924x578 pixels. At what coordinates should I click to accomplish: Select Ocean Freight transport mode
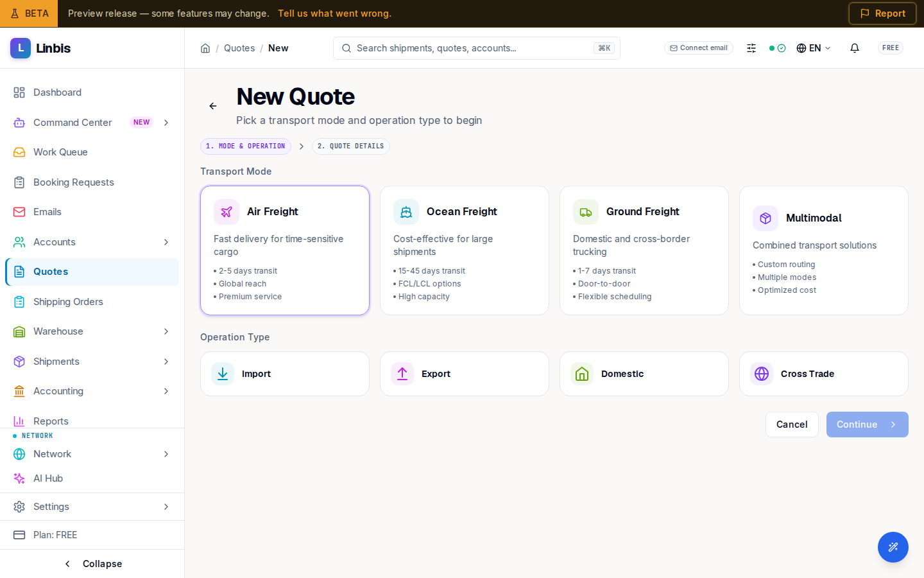coord(465,250)
